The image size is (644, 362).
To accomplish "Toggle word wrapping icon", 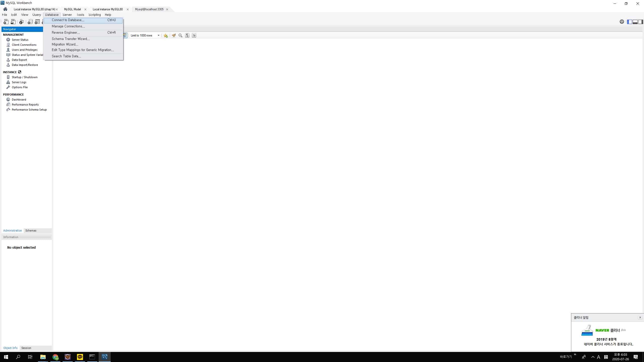I will click(194, 35).
